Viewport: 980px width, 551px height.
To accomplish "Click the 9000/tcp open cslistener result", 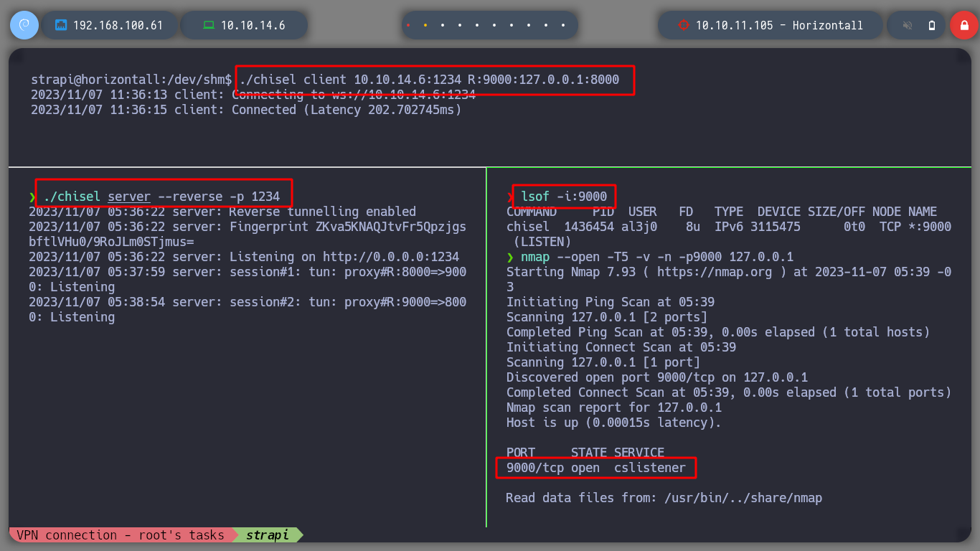I will pyautogui.click(x=596, y=468).
